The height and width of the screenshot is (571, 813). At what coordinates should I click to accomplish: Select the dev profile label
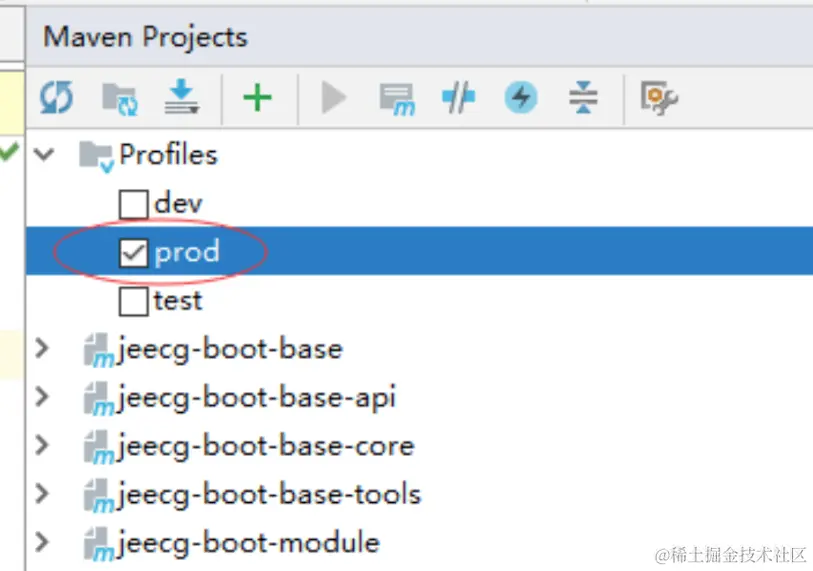[x=178, y=203]
